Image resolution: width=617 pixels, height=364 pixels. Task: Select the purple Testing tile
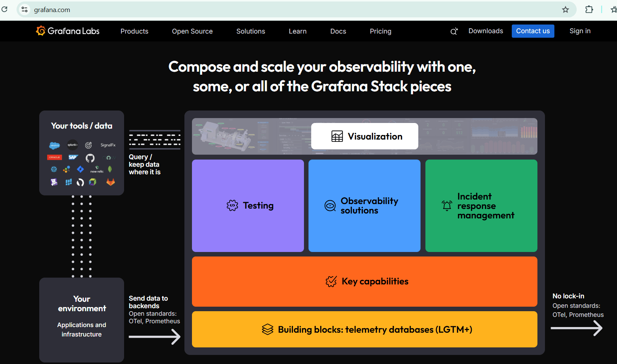(x=248, y=206)
